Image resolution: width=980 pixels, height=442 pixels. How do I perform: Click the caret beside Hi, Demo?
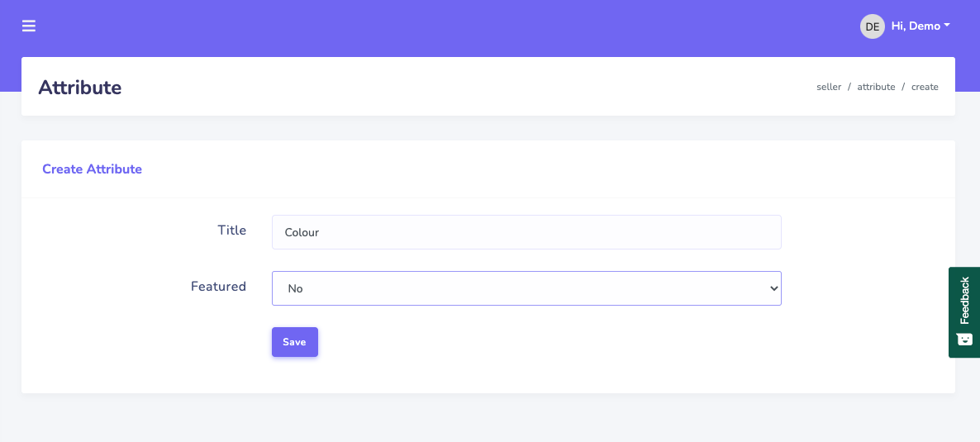coord(947,26)
